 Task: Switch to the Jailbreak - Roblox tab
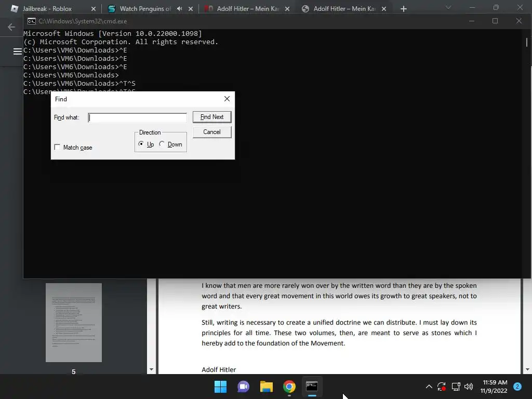click(x=47, y=9)
